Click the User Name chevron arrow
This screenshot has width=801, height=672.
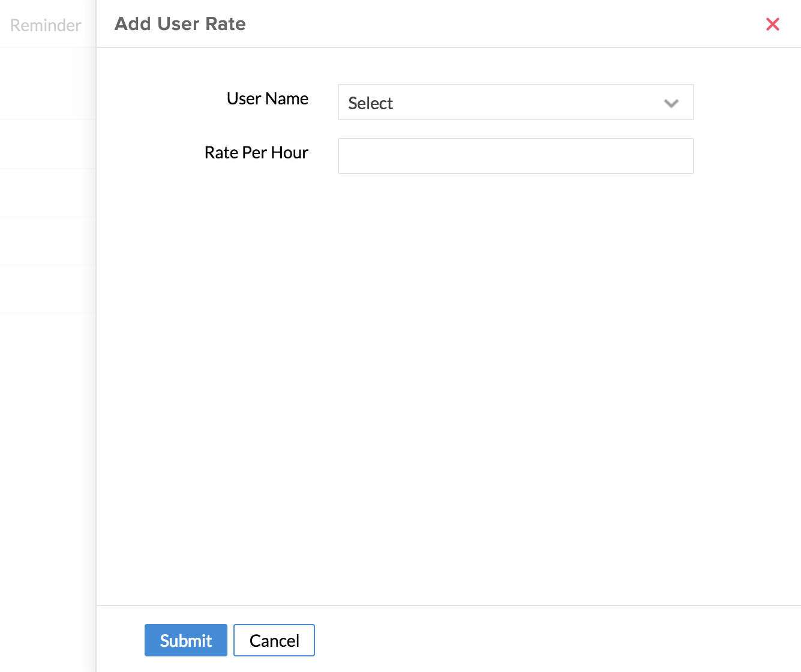coord(671,103)
